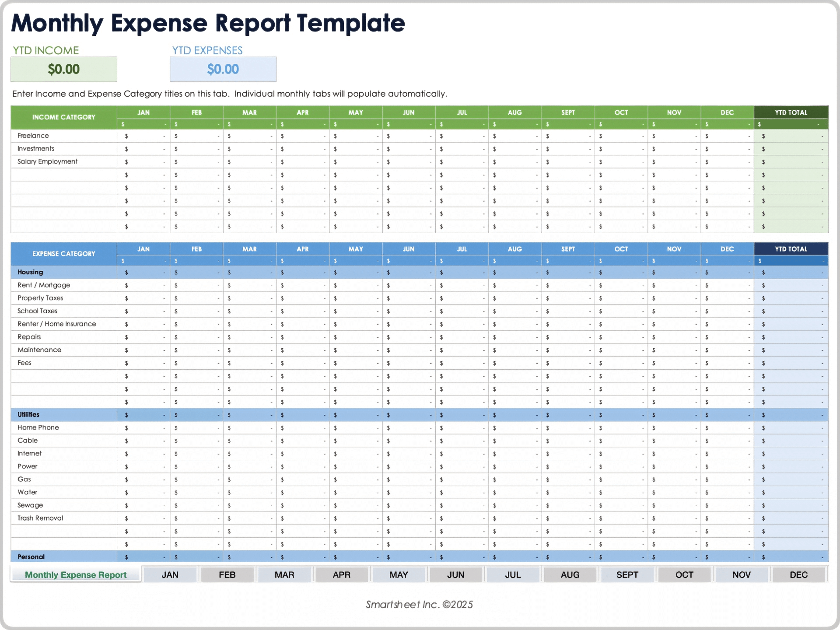Switch to the JAN sheet tab
This screenshot has width=840, height=630.
170,574
